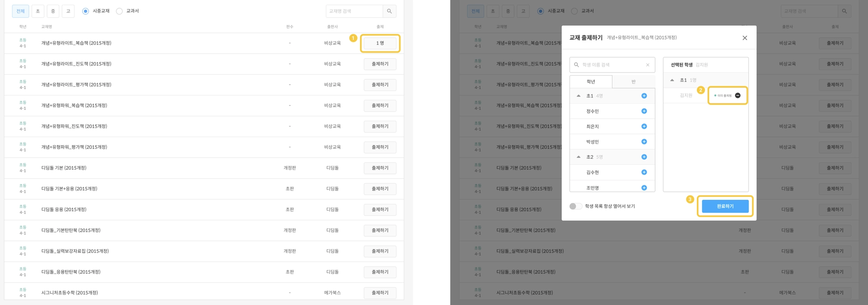Add all 초1 students with plus icon
This screenshot has width=868, height=305.
coord(644,96)
